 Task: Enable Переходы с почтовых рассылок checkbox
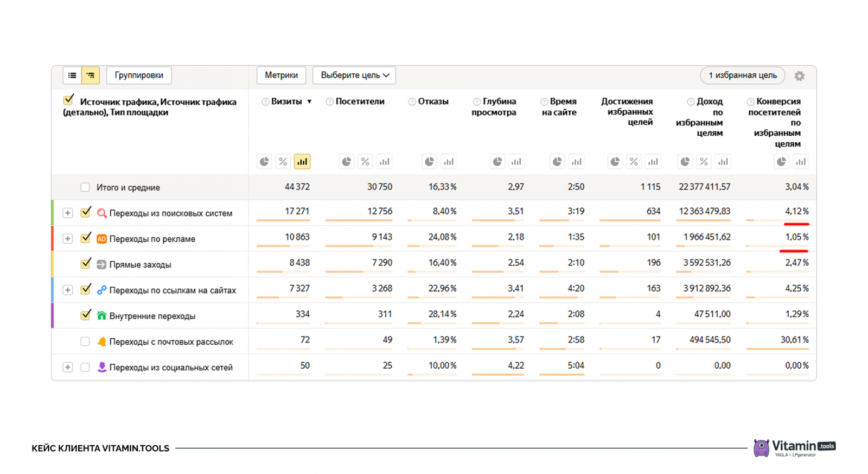pyautogui.click(x=85, y=342)
